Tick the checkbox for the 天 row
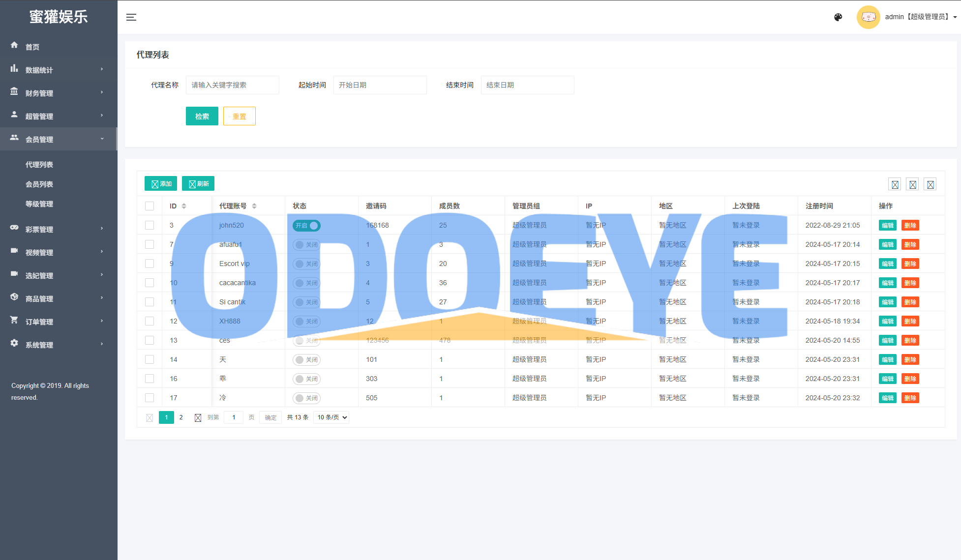The width and height of the screenshot is (961, 560). pos(150,359)
